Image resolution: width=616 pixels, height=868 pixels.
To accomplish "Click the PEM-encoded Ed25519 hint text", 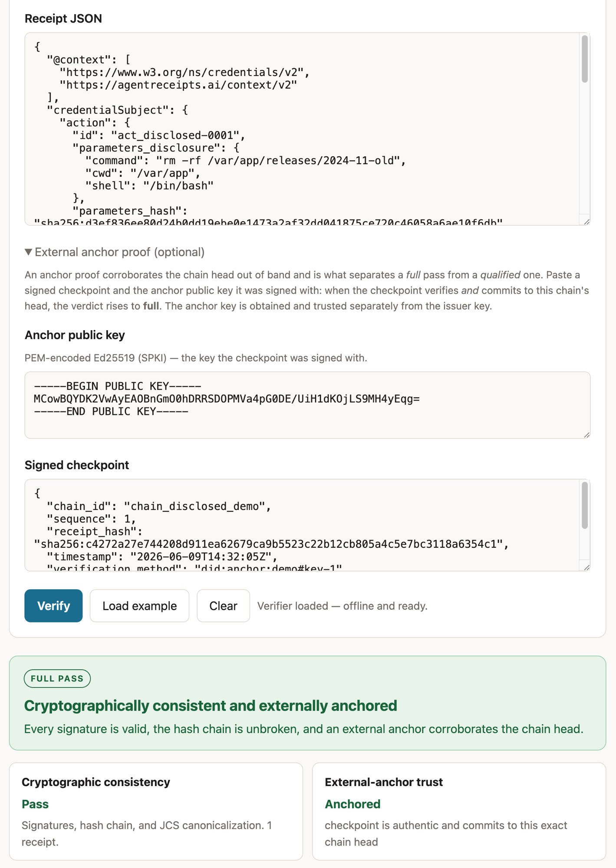I will point(196,358).
